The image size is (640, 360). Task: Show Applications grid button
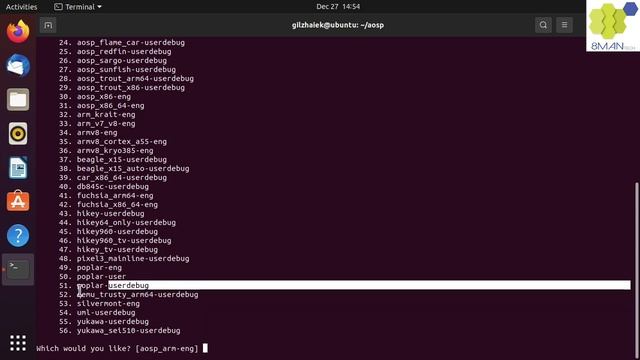tap(18, 343)
